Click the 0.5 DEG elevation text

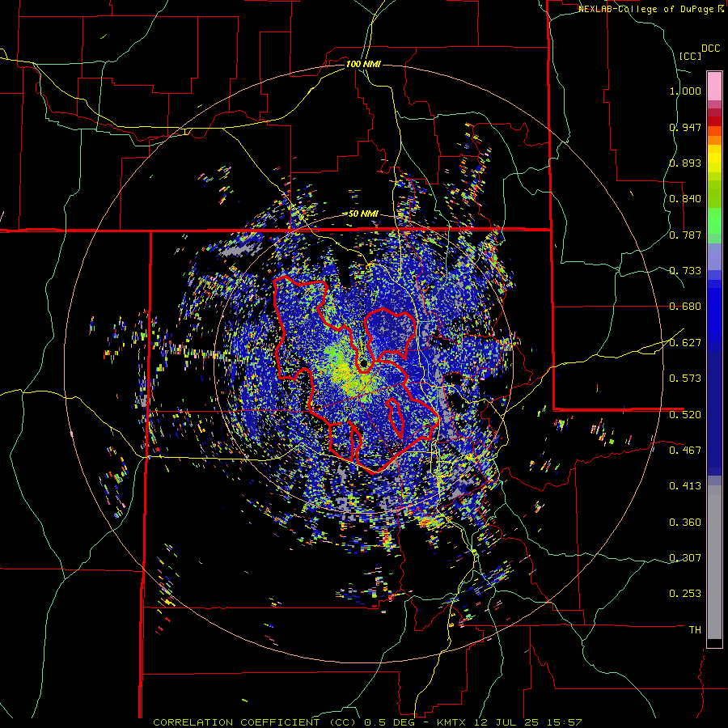tap(391, 722)
